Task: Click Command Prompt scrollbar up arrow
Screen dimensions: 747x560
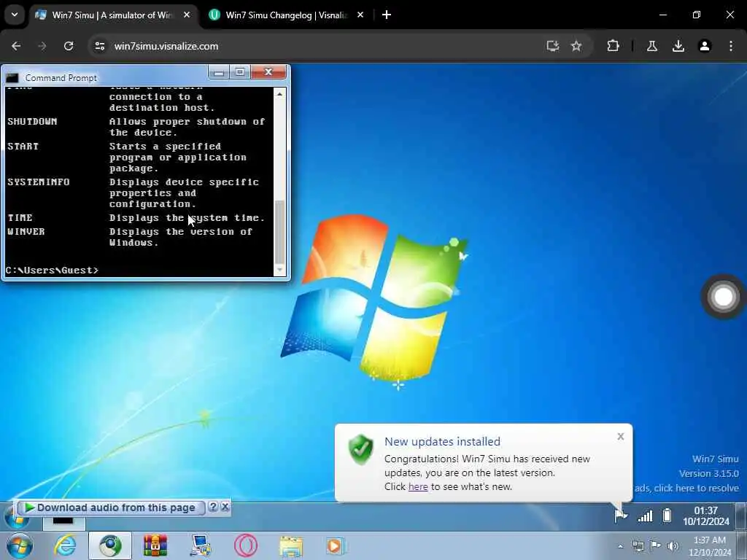Action: [x=279, y=94]
